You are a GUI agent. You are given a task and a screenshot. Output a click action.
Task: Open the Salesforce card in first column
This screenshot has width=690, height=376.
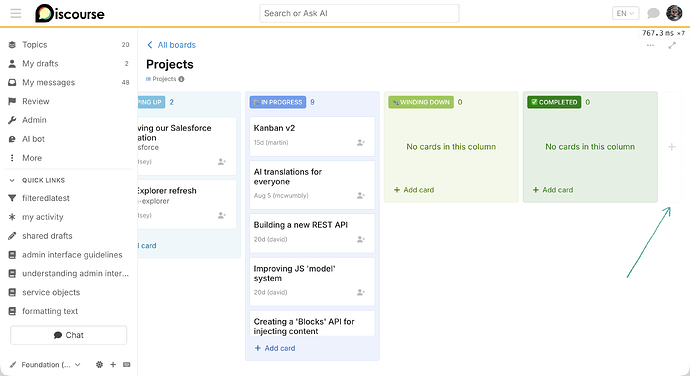point(174,133)
